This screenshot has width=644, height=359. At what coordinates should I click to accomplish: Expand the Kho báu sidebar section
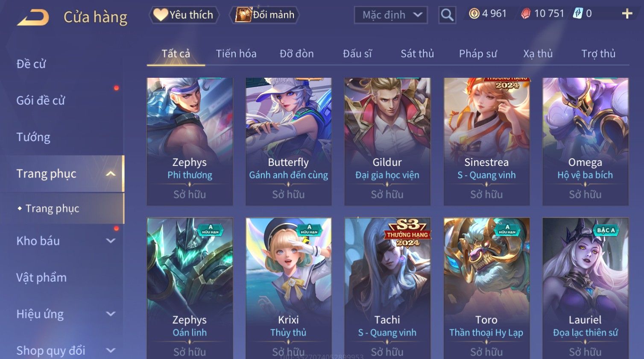110,241
